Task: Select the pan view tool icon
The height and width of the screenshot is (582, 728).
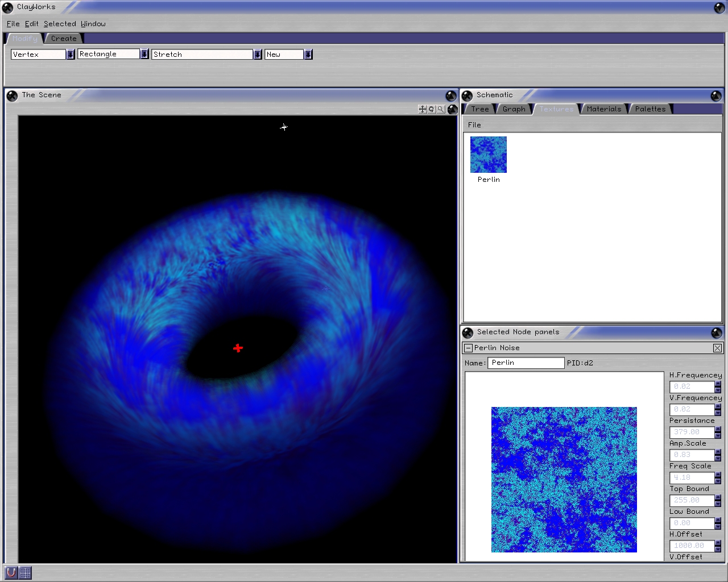Action: (422, 109)
